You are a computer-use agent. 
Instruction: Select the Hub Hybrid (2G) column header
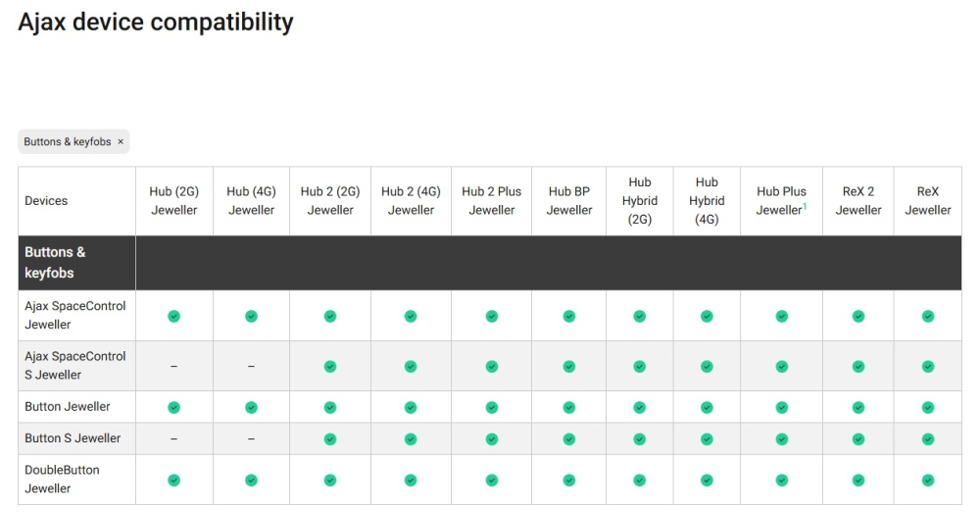click(x=640, y=201)
